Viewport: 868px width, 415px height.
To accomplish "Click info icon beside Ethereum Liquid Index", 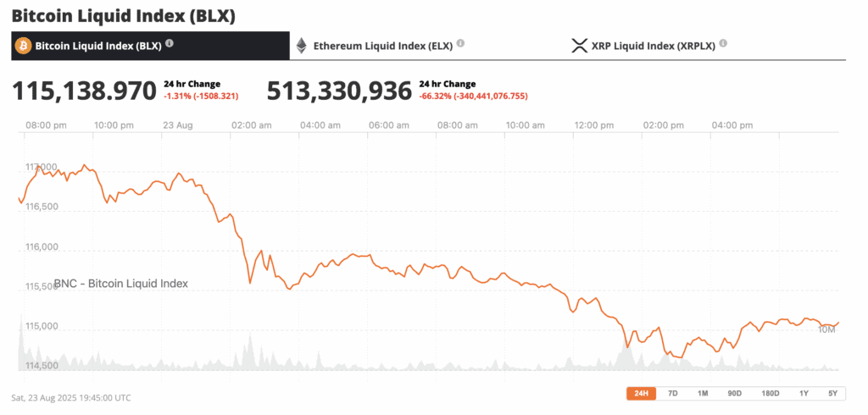I will click(x=460, y=43).
